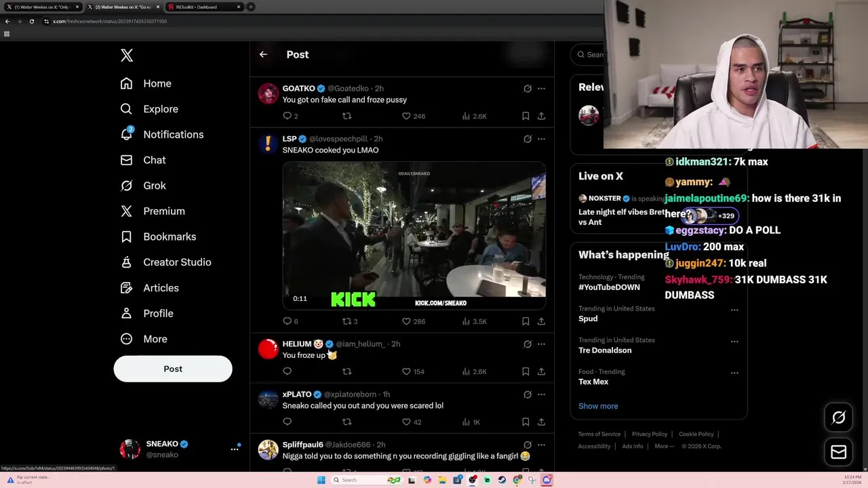868x488 pixels.
Task: Click the X logo in sidebar
Action: (x=127, y=56)
